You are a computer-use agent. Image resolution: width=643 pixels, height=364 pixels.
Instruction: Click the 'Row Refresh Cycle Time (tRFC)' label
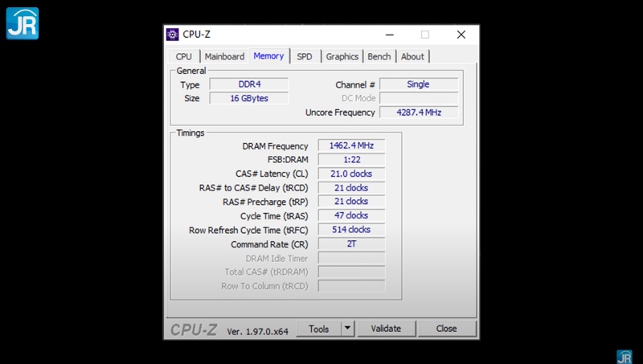[248, 231]
